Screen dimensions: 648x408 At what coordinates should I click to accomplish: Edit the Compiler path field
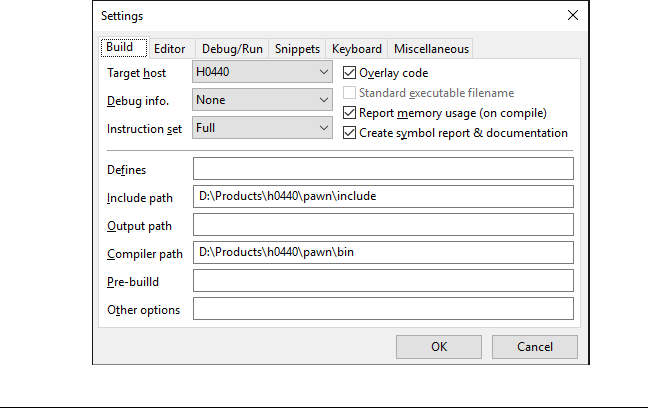[x=383, y=253]
